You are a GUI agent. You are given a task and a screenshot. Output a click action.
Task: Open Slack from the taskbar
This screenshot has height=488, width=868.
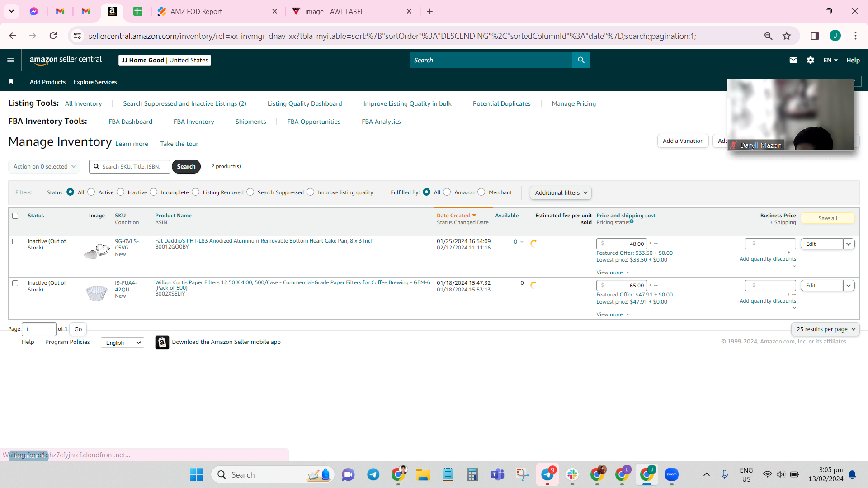[x=572, y=474]
